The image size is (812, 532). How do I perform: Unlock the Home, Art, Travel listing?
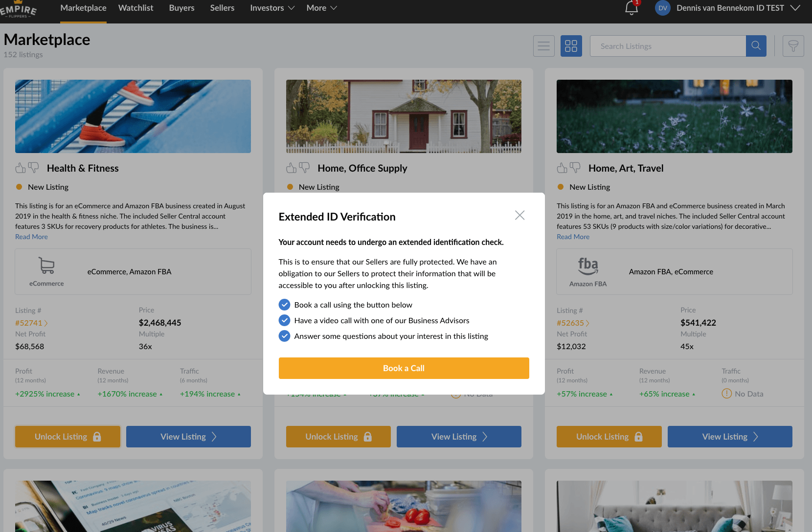coord(609,437)
